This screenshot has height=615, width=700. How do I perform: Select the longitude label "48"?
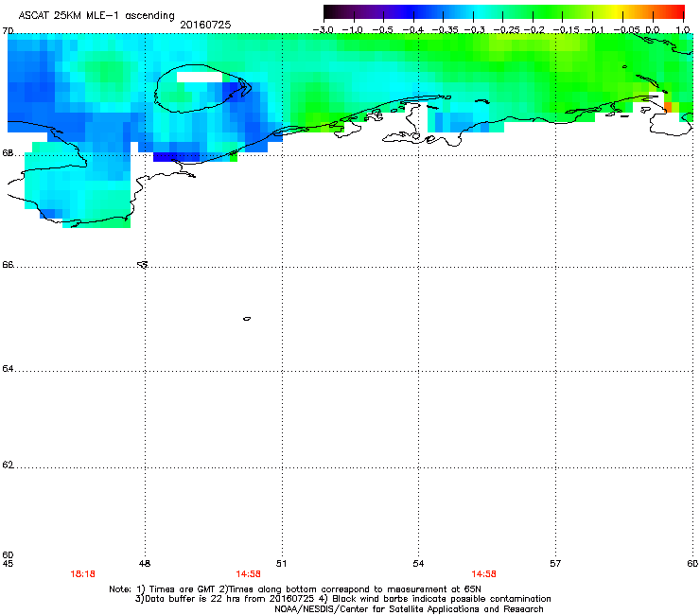(x=145, y=564)
